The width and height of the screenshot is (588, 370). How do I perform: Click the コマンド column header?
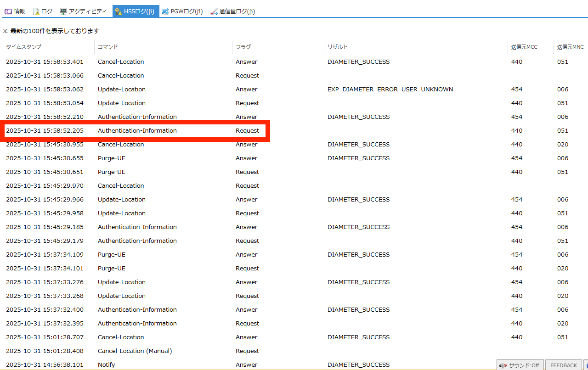point(108,47)
